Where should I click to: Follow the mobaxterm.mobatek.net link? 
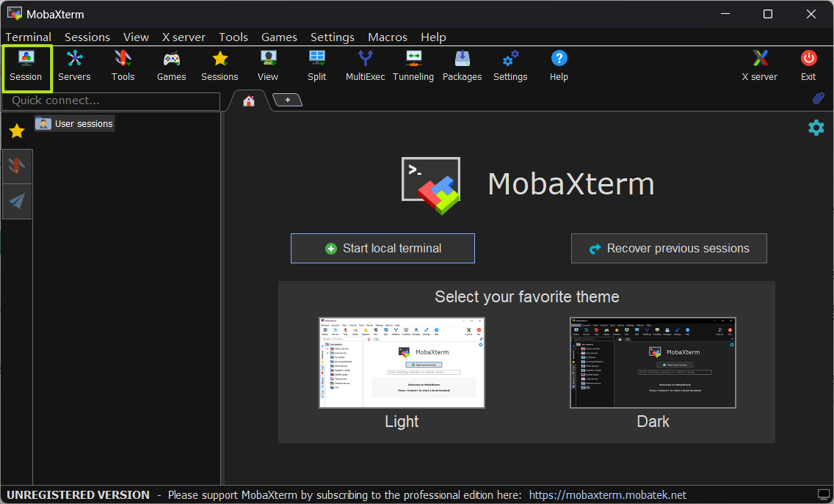click(608, 495)
